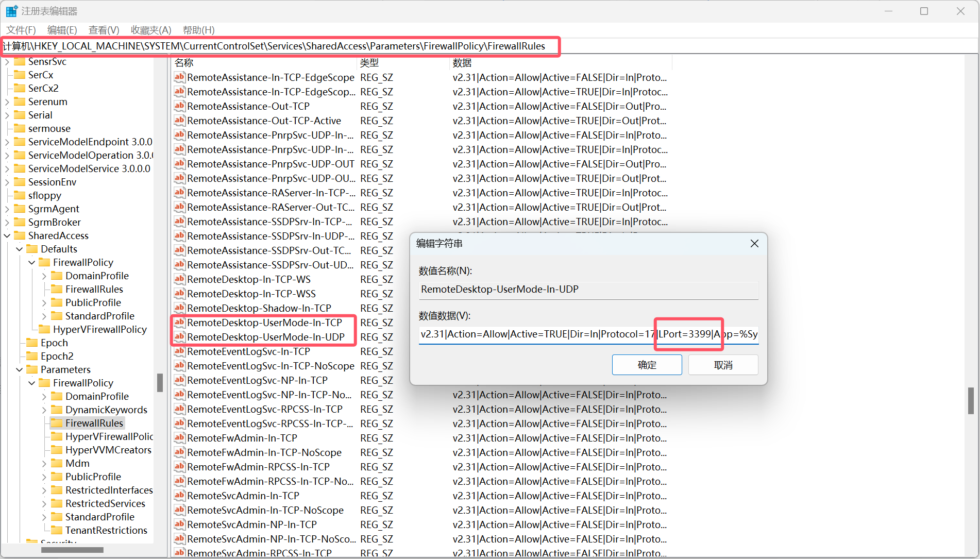This screenshot has width=980, height=559.
Task: Expand the DynamicKeywords key under Parameters
Action: [44, 410]
